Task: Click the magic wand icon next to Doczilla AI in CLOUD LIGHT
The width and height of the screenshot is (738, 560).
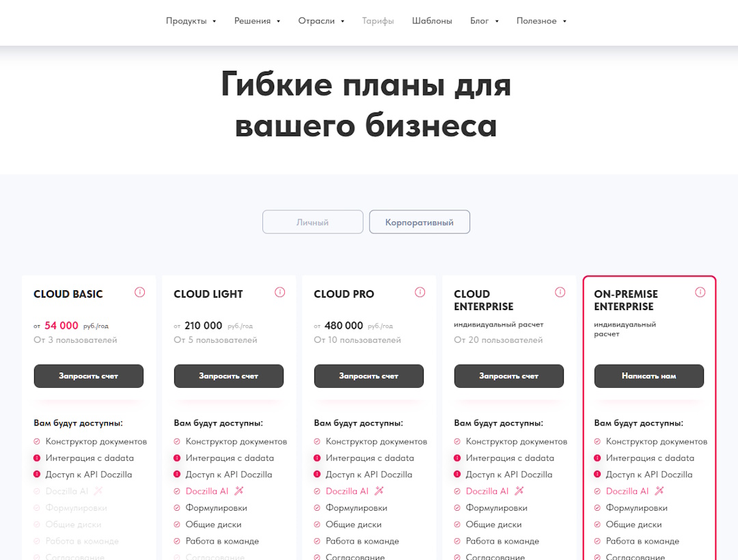Action: pyautogui.click(x=237, y=490)
